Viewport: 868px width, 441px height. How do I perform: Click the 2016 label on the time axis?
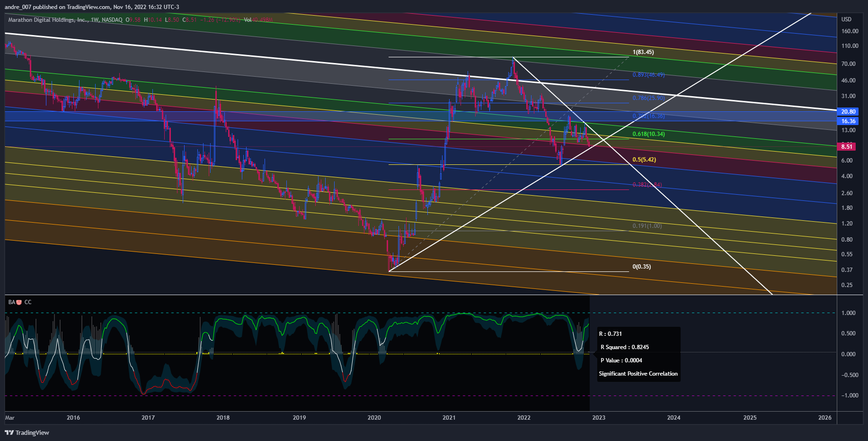(73, 418)
